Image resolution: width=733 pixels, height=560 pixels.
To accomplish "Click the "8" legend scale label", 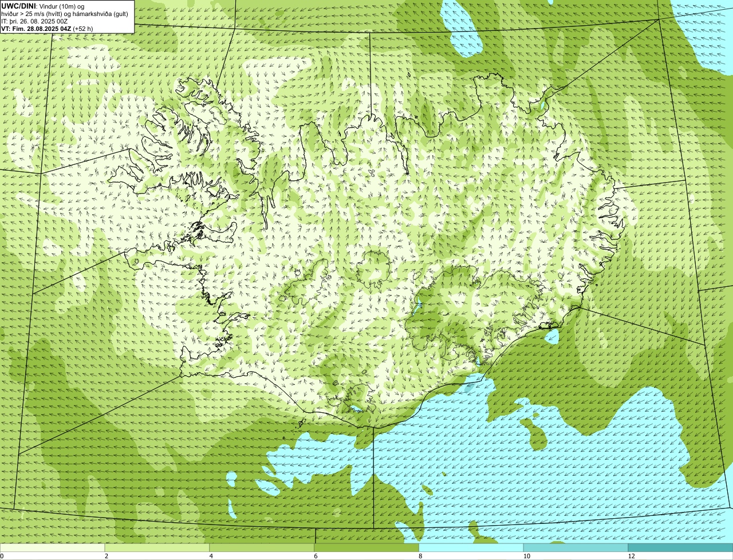I will coord(420,556).
